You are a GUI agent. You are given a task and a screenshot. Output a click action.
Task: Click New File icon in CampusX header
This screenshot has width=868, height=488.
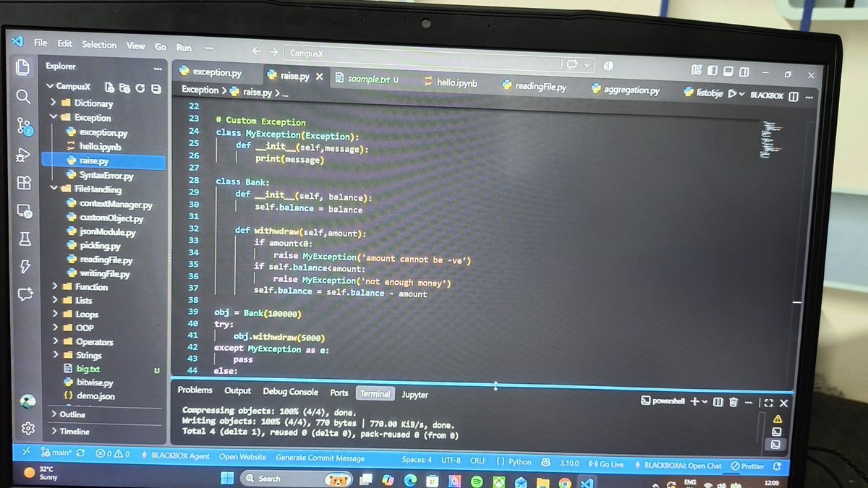coord(110,87)
